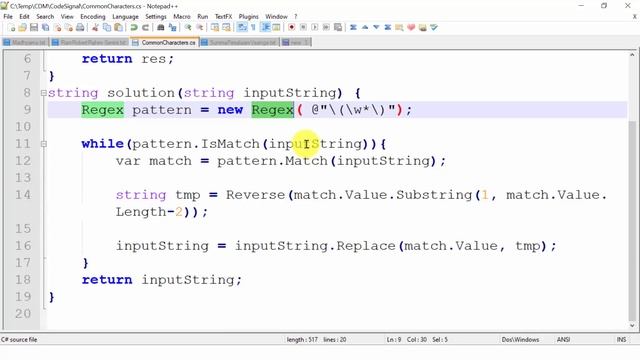
Task: Open the TextFX menu
Action: click(223, 17)
